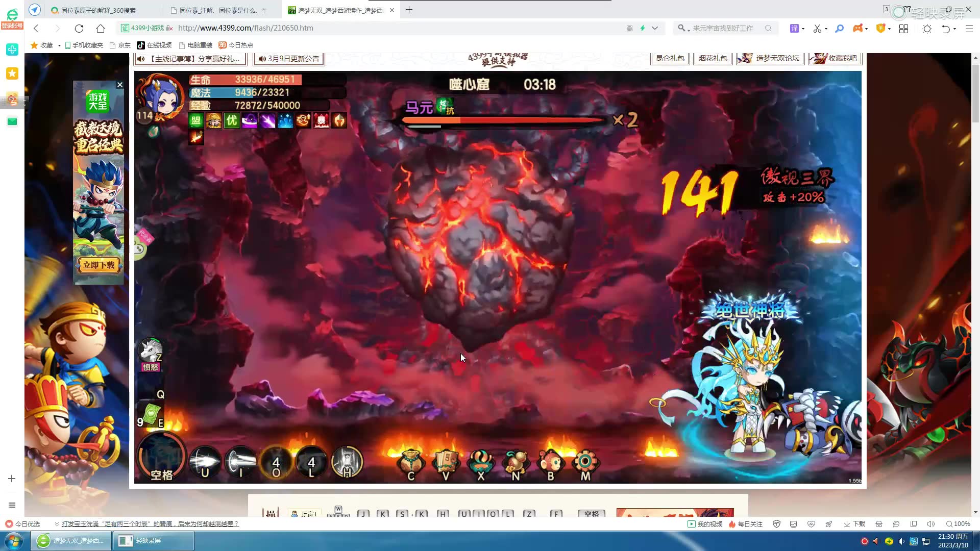Click the address bar URL field

pos(398,28)
